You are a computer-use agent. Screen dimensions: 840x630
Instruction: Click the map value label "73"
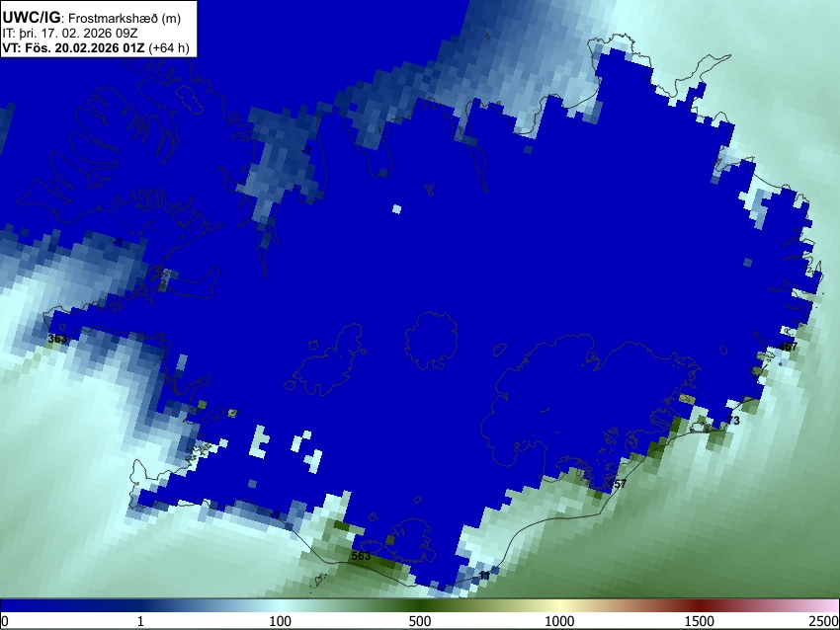tap(733, 421)
